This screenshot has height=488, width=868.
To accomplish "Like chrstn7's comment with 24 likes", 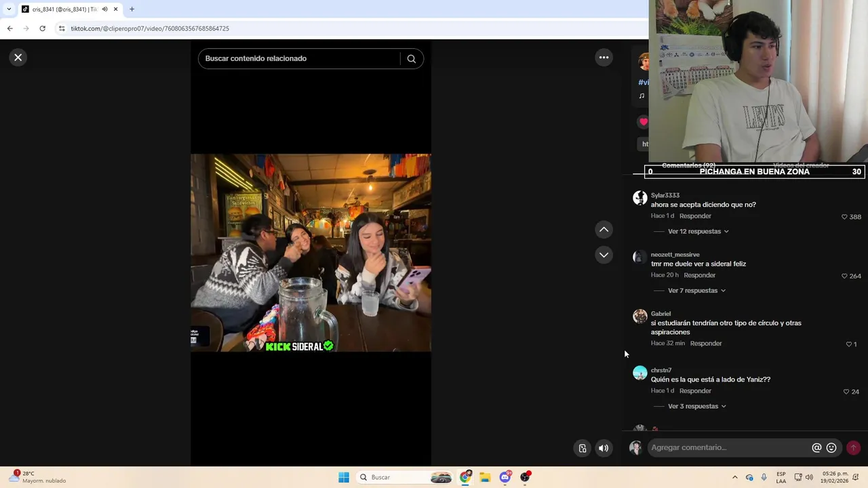I will pyautogui.click(x=846, y=392).
